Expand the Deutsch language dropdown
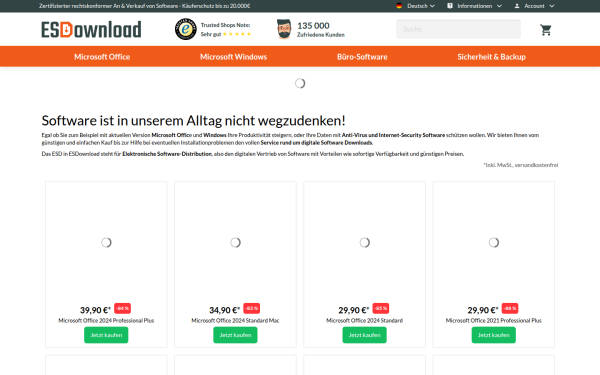Viewport: 600px width, 375px height. pyautogui.click(x=421, y=6)
